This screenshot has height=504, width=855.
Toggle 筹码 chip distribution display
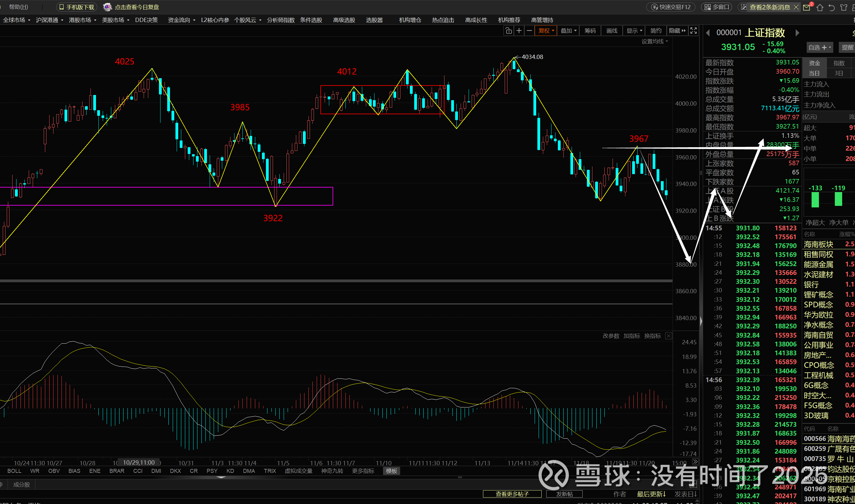click(x=590, y=31)
